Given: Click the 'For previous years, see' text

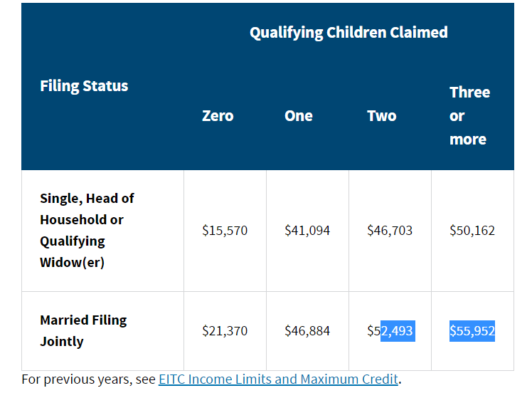Looking at the screenshot, I should pos(89,379).
